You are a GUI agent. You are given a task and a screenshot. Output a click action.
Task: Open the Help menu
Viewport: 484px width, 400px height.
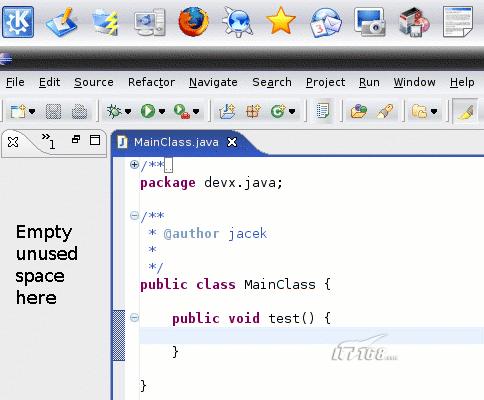pyautogui.click(x=462, y=82)
